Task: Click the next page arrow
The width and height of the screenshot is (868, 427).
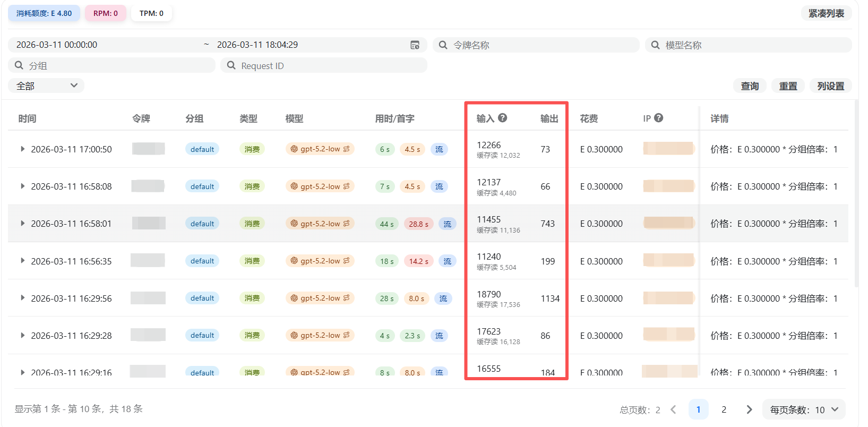Action: click(x=749, y=409)
